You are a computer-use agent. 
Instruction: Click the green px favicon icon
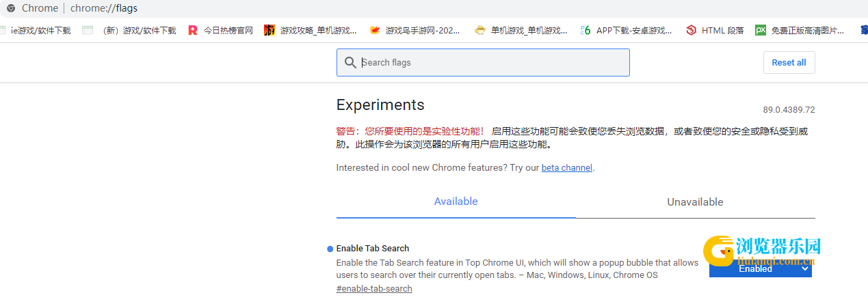[x=761, y=30]
